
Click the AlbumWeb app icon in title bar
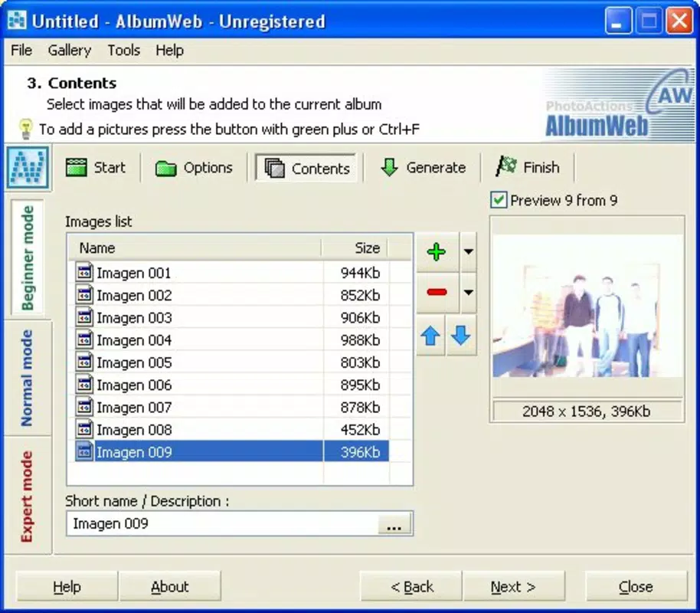17,21
